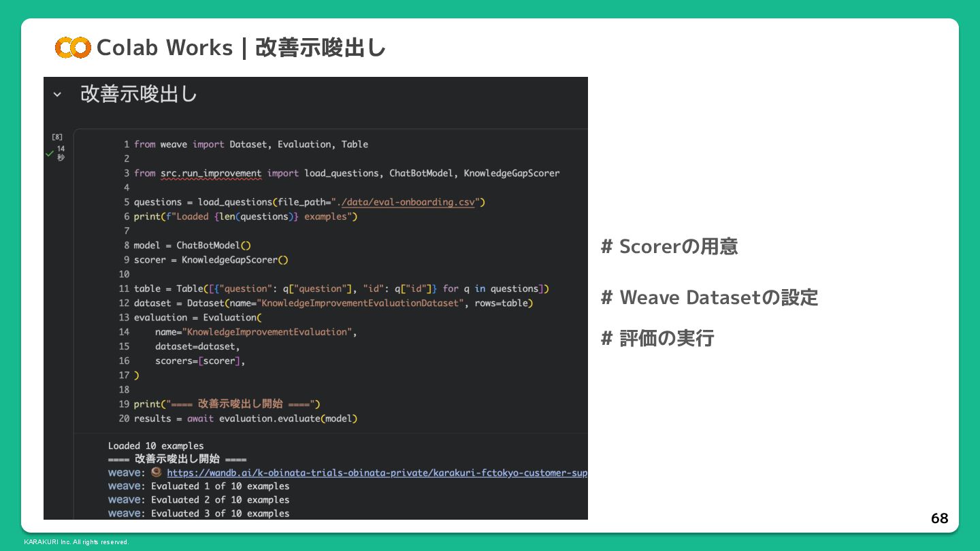Screen dimensions: 980x551
Task: Click the line with "model = ChatBotModel()"
Action: [x=193, y=245]
